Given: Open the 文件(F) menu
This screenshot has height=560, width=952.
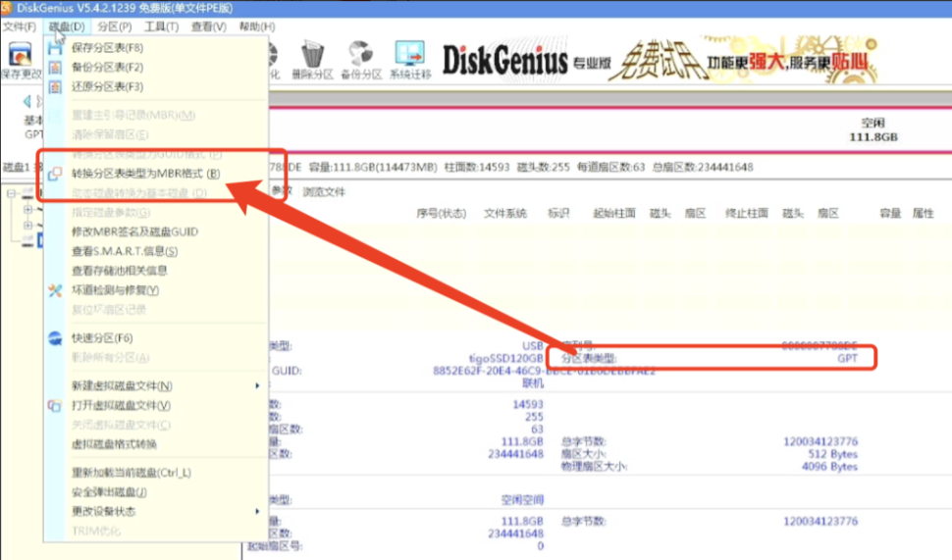Looking at the screenshot, I should [19, 26].
